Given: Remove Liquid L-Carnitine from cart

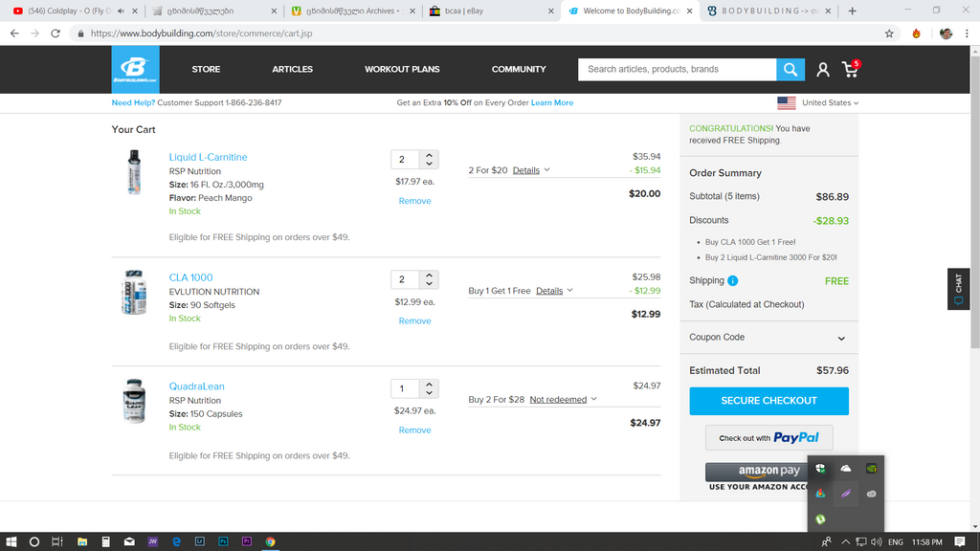Looking at the screenshot, I should 415,201.
